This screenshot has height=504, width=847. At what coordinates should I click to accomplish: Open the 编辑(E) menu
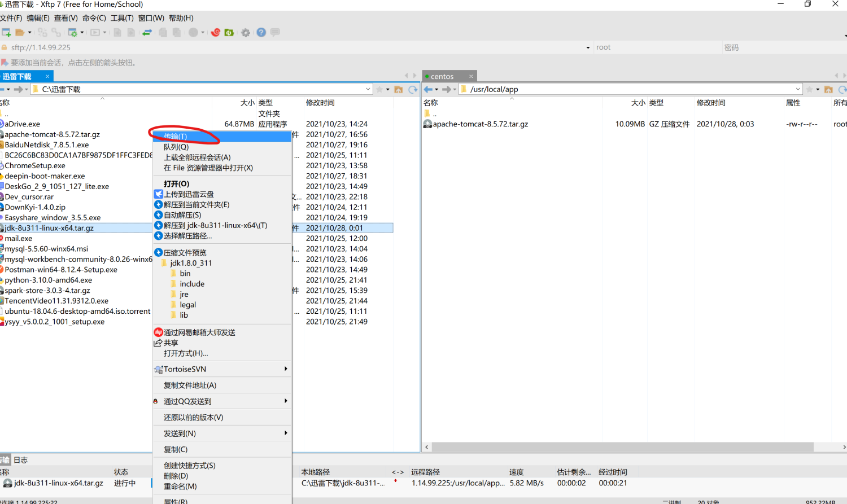(38, 18)
